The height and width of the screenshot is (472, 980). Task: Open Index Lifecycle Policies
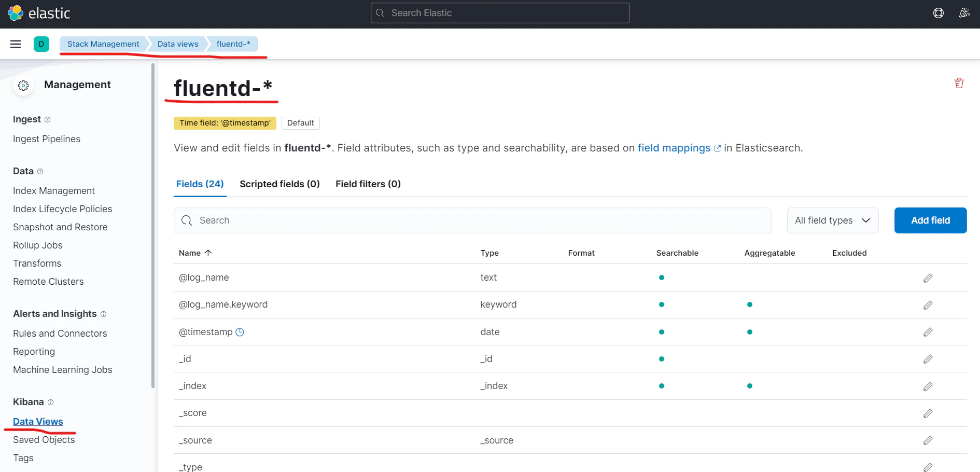[62, 209]
